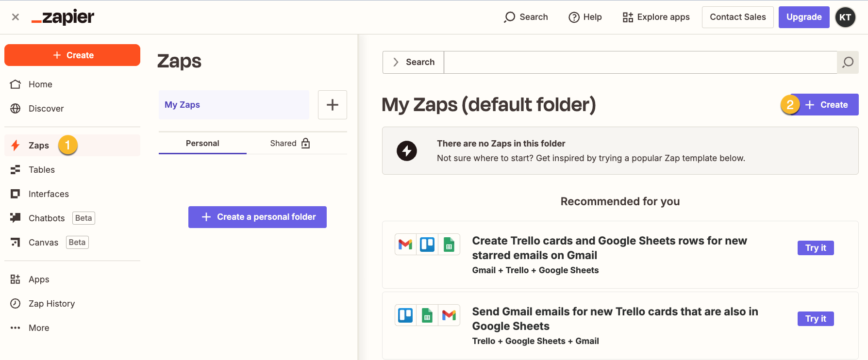Open Apps in the sidebar
Viewport: 868px width, 360px height.
pos(72,279)
